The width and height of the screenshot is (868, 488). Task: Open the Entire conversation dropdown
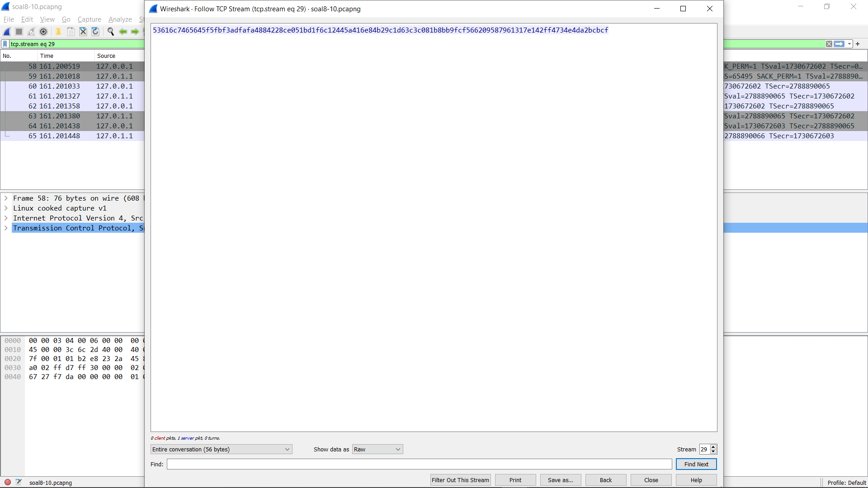(221, 449)
